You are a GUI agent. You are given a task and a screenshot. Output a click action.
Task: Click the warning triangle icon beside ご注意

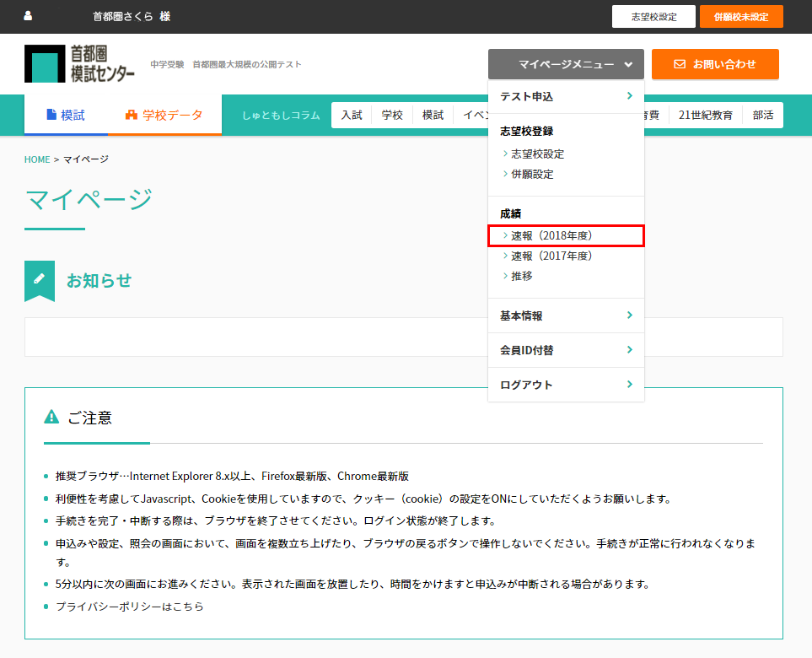click(x=51, y=417)
